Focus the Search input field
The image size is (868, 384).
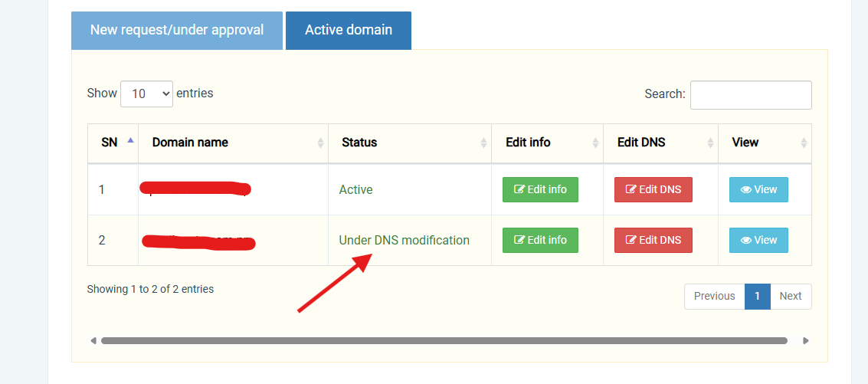(751, 95)
